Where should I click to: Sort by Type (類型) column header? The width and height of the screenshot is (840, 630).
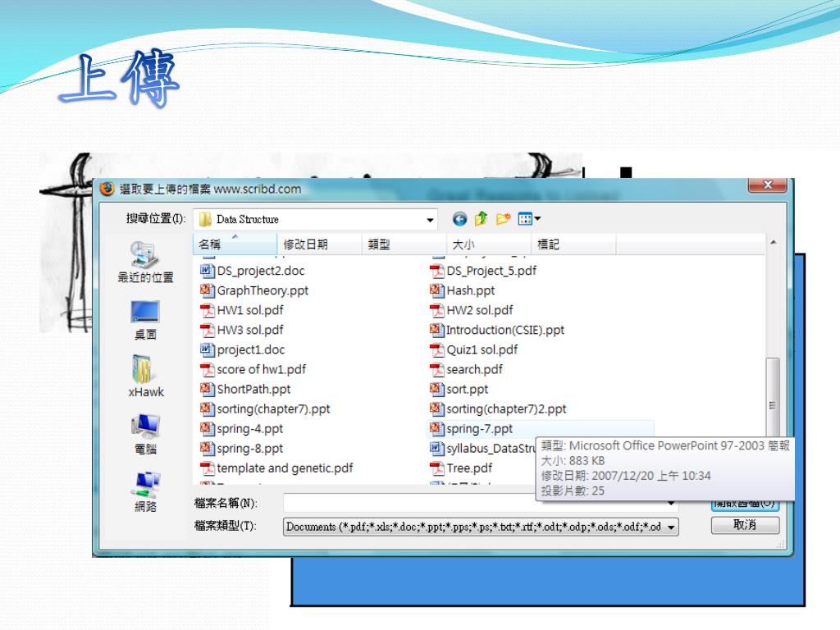pyautogui.click(x=404, y=244)
